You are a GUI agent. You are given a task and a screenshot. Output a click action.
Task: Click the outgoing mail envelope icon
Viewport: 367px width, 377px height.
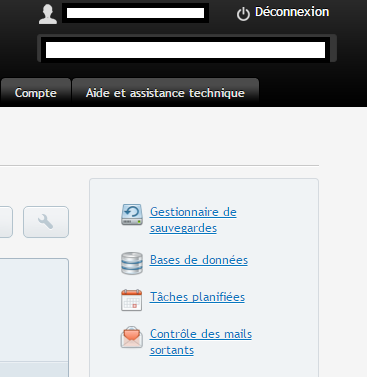point(132,337)
